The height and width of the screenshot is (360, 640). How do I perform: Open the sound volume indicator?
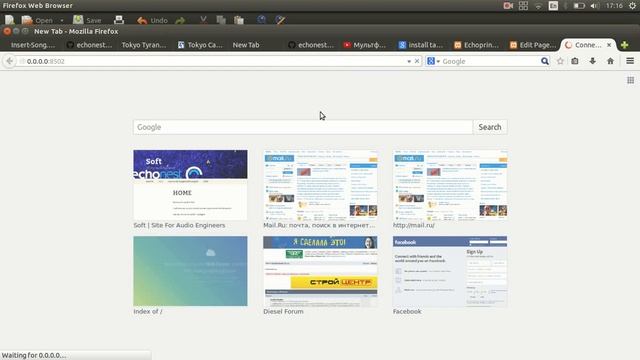(595, 6)
